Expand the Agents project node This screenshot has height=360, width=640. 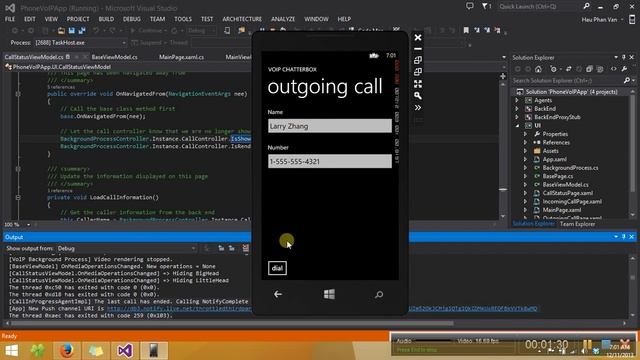(x=517, y=100)
